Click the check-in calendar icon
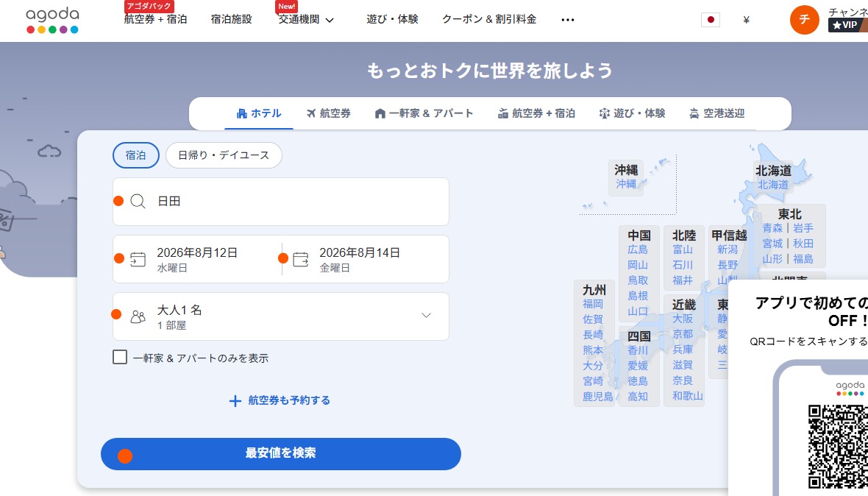Image resolution: width=868 pixels, height=496 pixels. pos(138,259)
